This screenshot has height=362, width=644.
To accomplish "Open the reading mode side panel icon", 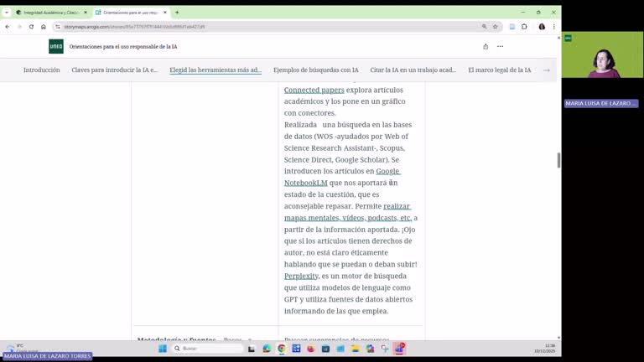I will (x=512, y=27).
